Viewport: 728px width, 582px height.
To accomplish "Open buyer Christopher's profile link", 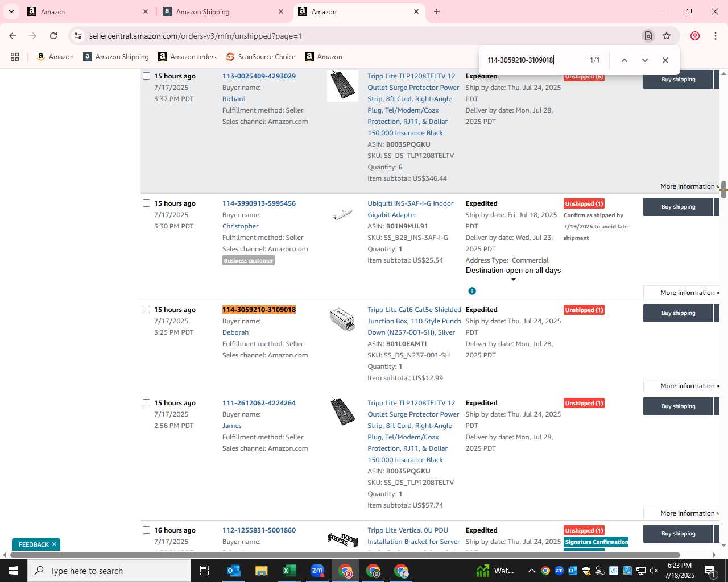I will point(240,226).
